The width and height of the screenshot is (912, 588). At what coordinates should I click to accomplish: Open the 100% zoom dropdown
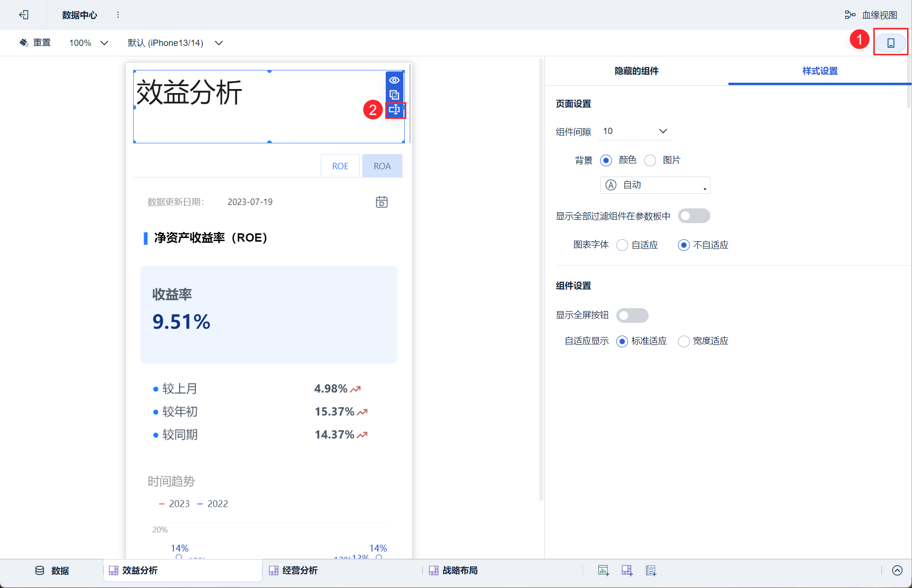click(89, 43)
